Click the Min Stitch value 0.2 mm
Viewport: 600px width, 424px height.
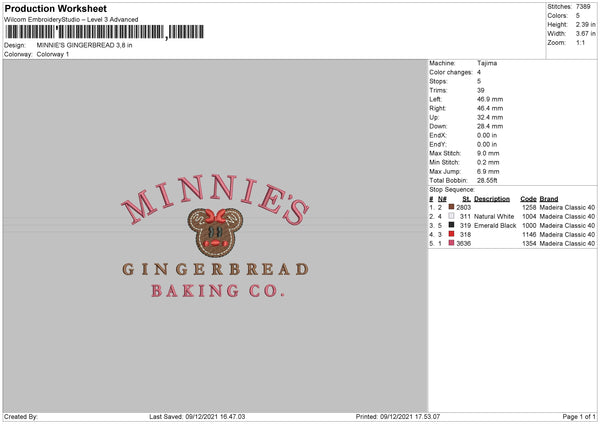click(488, 162)
